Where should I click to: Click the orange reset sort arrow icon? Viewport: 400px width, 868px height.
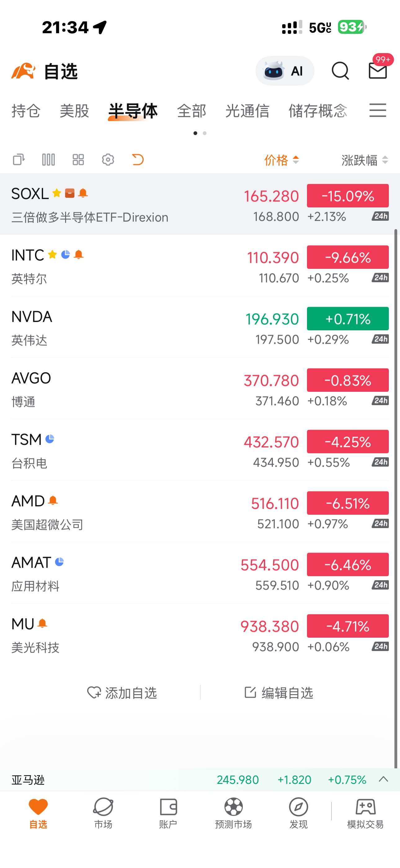click(x=138, y=159)
